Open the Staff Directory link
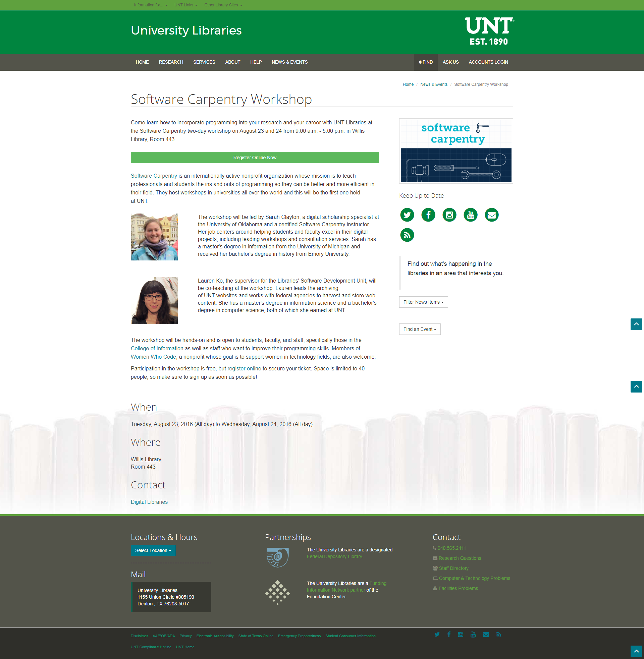This screenshot has width=644, height=659. coord(453,568)
